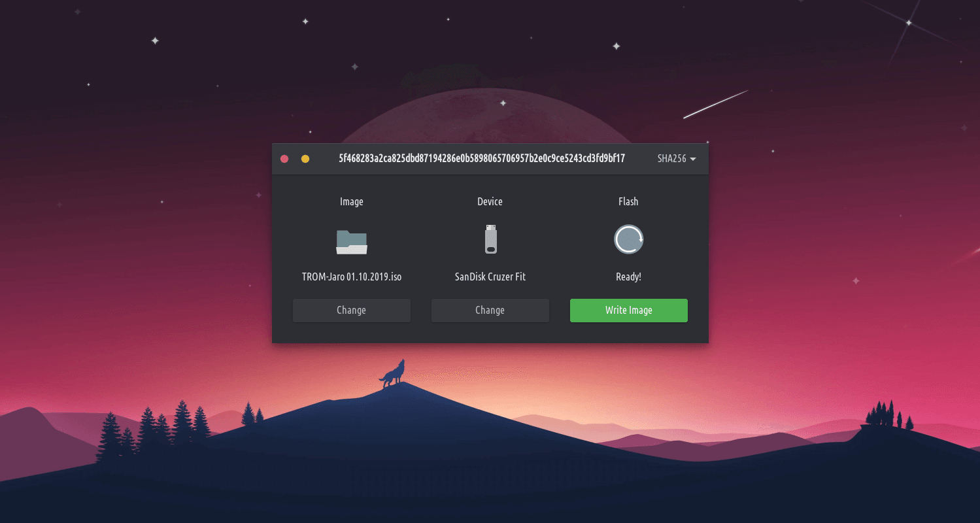
Task: Click the Device column heading
Action: (x=490, y=202)
